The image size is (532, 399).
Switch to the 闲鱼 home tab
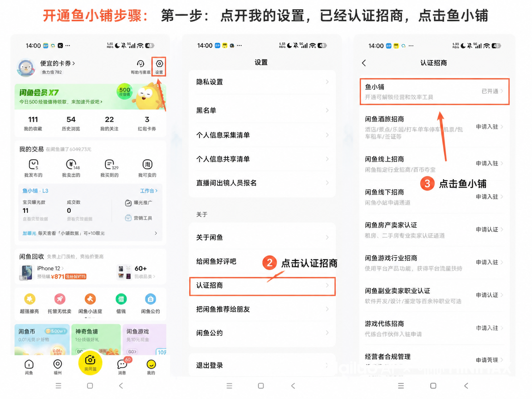coord(29,367)
